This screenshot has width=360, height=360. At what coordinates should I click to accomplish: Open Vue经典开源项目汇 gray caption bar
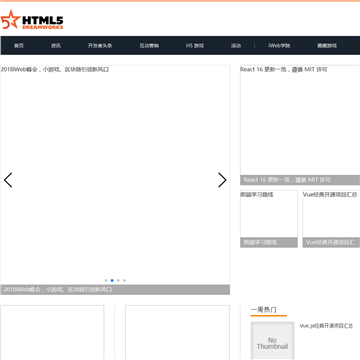click(331, 242)
